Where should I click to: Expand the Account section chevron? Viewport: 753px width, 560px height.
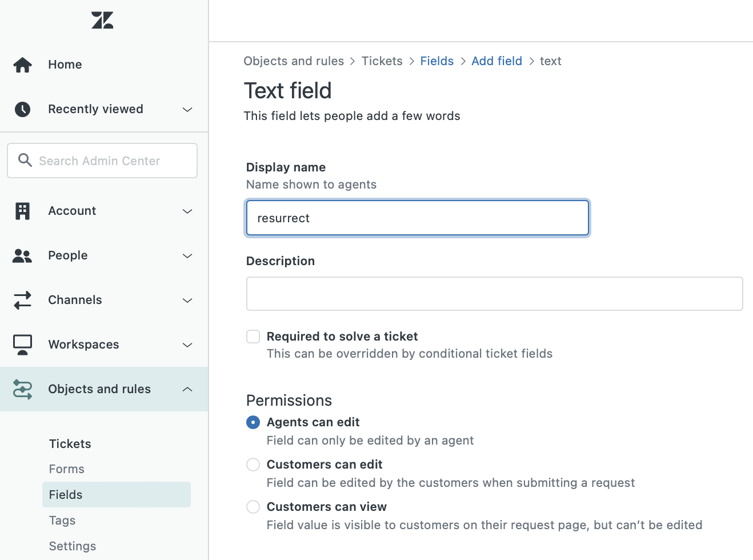pos(187,211)
